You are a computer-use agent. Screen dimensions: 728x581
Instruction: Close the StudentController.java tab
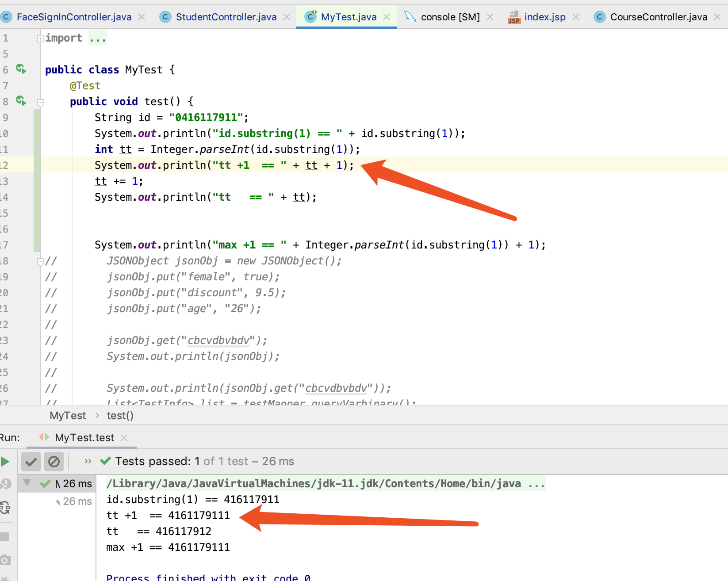[287, 17]
